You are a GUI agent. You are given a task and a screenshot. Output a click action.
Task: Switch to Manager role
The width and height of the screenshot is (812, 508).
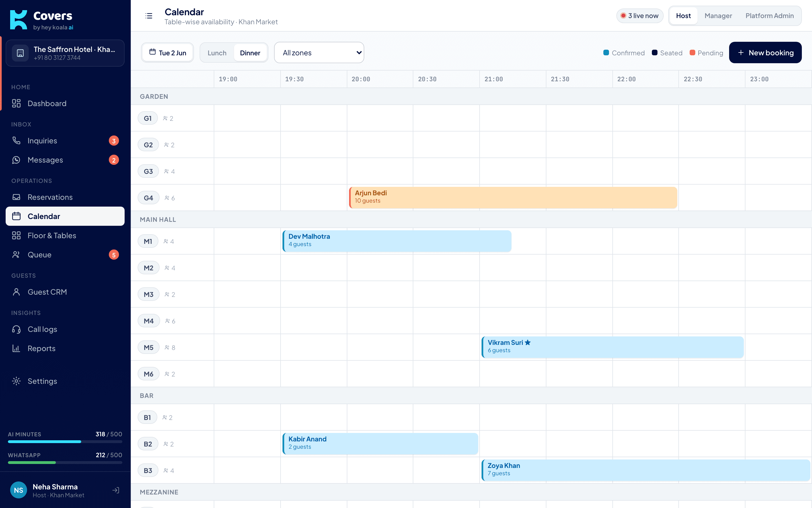[x=718, y=16]
